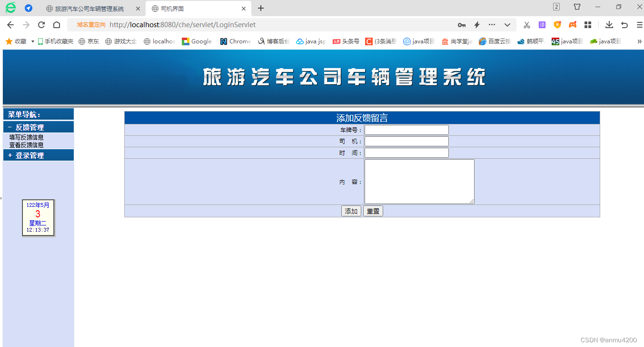The height and width of the screenshot is (347, 644).
Task: Click the 时间 input field
Action: pos(406,153)
